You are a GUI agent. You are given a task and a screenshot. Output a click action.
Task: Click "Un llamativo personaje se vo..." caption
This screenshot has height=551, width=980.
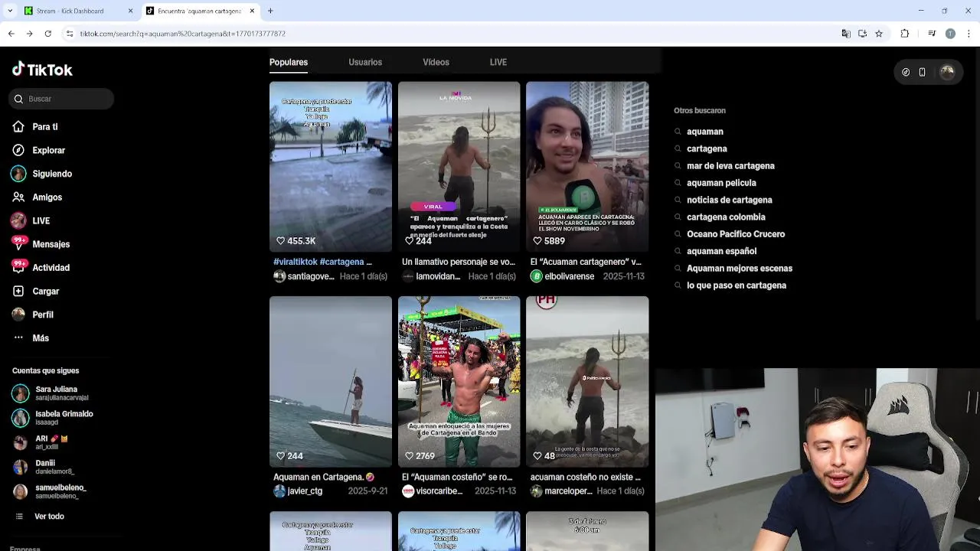tap(459, 262)
